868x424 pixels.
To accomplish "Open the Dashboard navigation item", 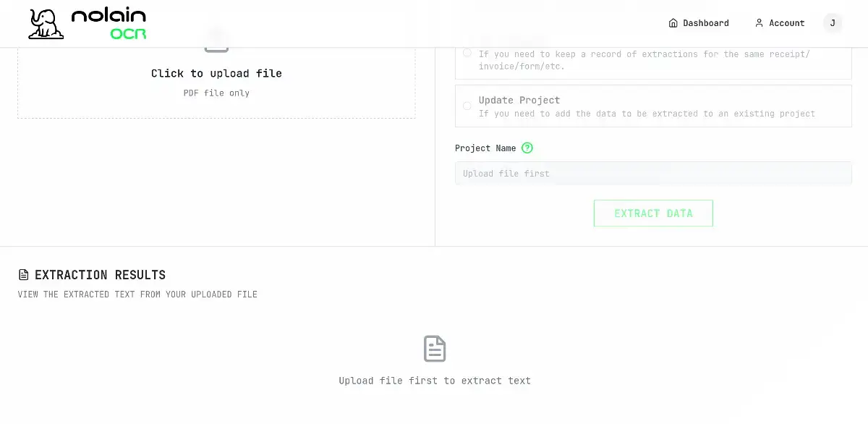I will 699,23.
